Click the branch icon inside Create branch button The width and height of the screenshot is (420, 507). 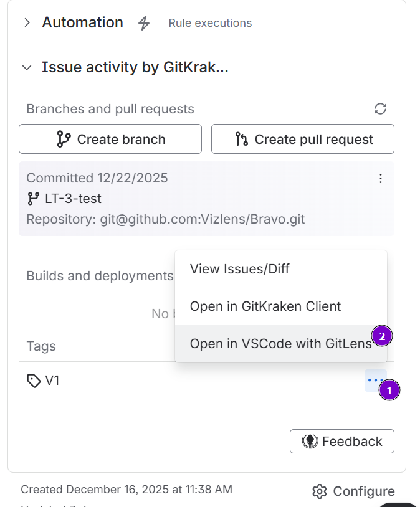click(x=64, y=139)
